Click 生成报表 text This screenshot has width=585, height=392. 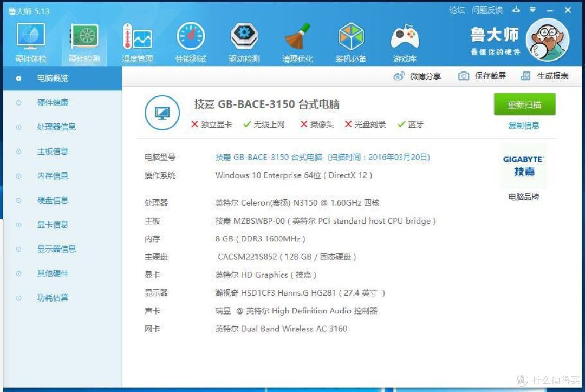point(552,76)
